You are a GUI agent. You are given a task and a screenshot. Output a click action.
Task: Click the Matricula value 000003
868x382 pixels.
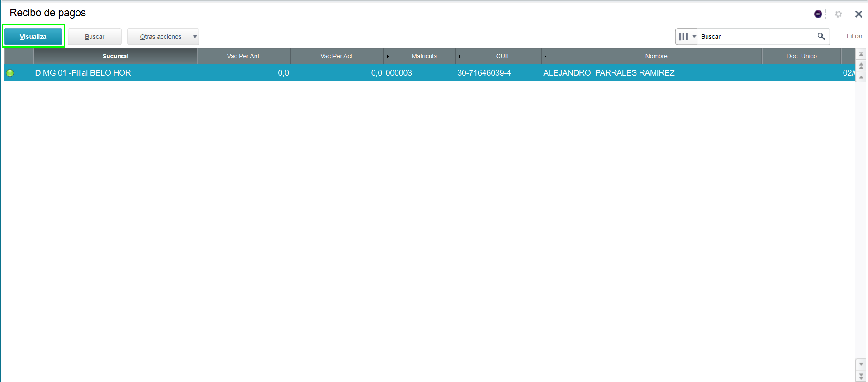[398, 73]
